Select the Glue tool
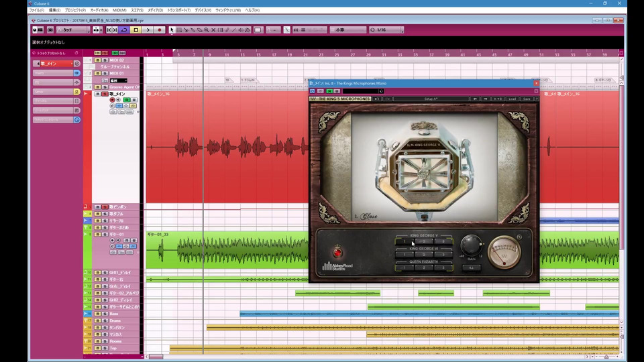This screenshot has width=644, height=362. (x=193, y=30)
